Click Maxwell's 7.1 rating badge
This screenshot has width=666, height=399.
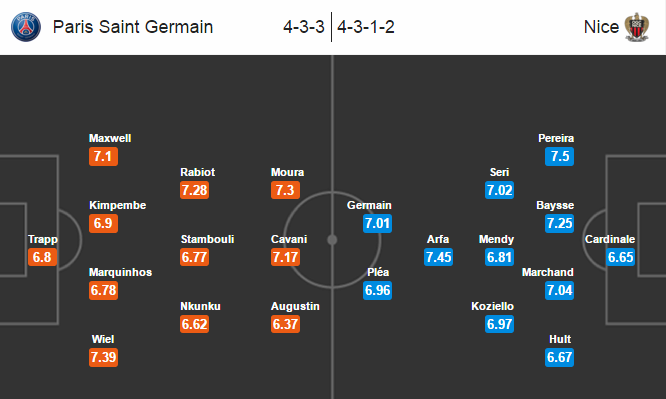(103, 156)
